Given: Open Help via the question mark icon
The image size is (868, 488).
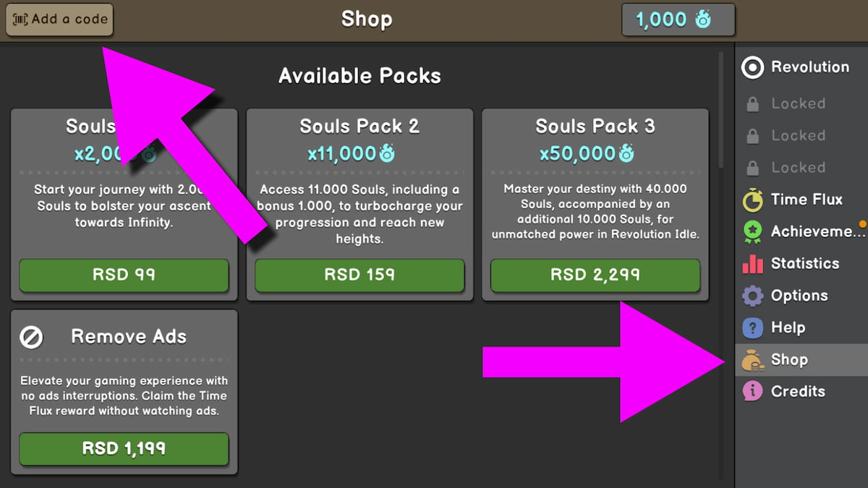Looking at the screenshot, I should 752,328.
